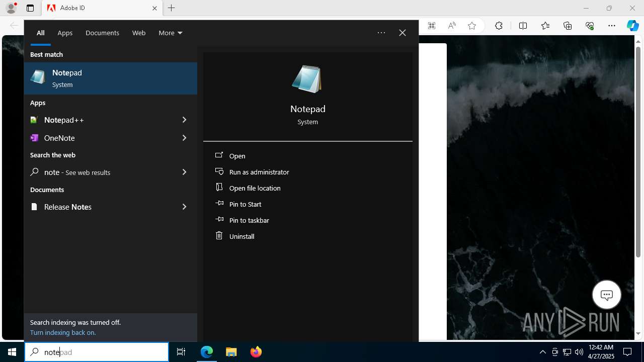Open a new Edge tab
Viewport: 644px width, 362px height.
[x=172, y=8]
